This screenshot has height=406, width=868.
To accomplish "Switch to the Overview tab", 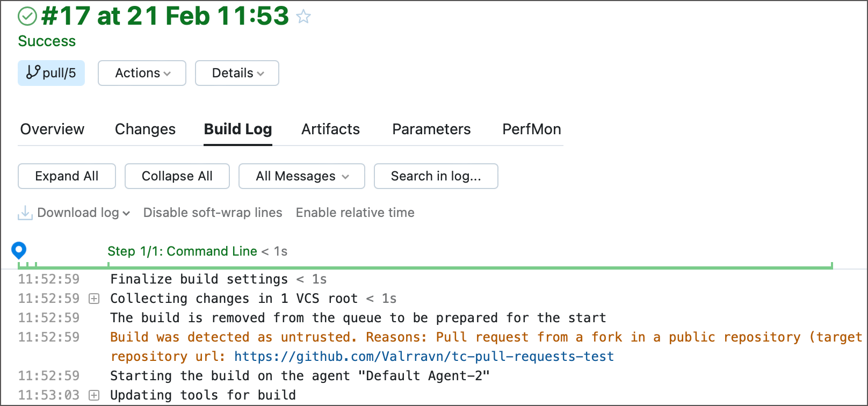I will click(52, 129).
